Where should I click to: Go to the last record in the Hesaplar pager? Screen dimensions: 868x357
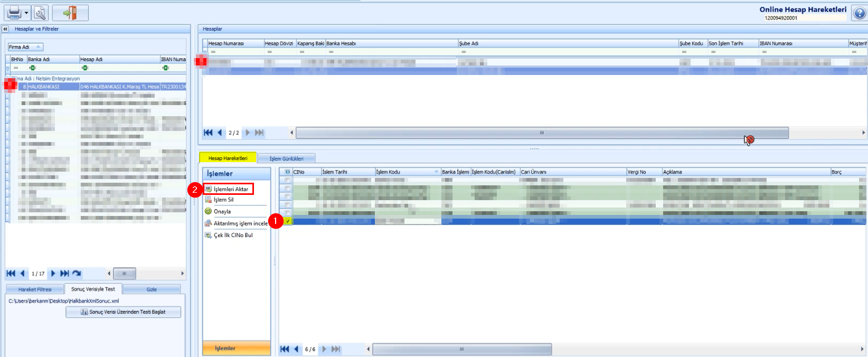(x=259, y=133)
